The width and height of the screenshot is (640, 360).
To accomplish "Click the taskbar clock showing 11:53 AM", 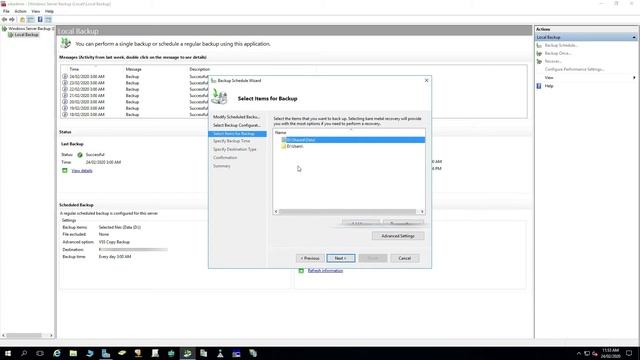I will click(611, 353).
